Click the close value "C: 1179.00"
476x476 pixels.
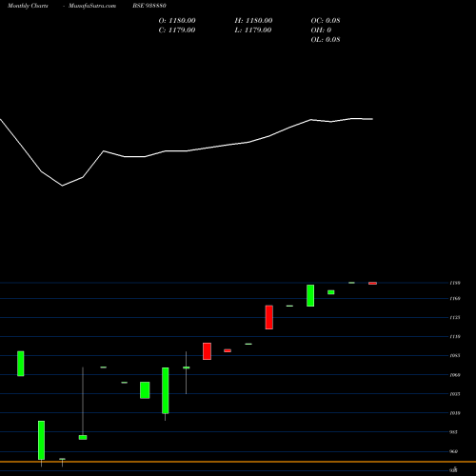tap(177, 30)
